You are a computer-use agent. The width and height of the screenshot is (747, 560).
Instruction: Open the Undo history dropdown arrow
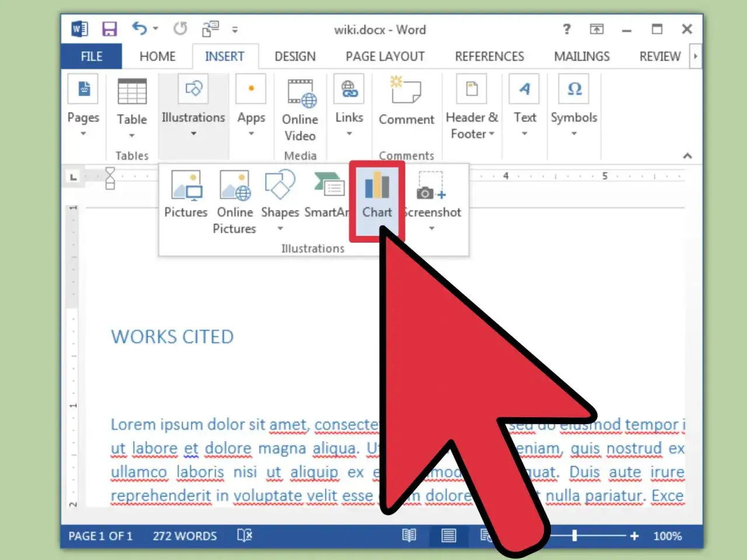tap(156, 29)
